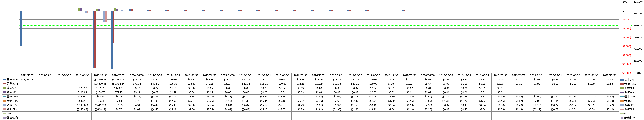
Task: Select the 配当性向 label in the left legend
Action: [x=12, y=118]
